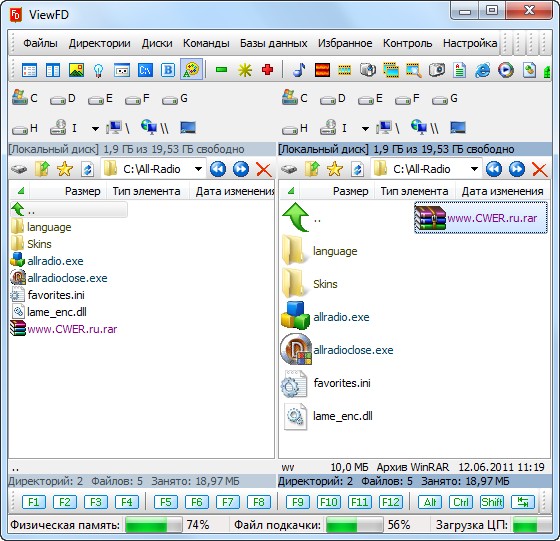Viewport: 560px width, 541px height.
Task: Click the Физическая память progress bar
Action: (x=153, y=525)
